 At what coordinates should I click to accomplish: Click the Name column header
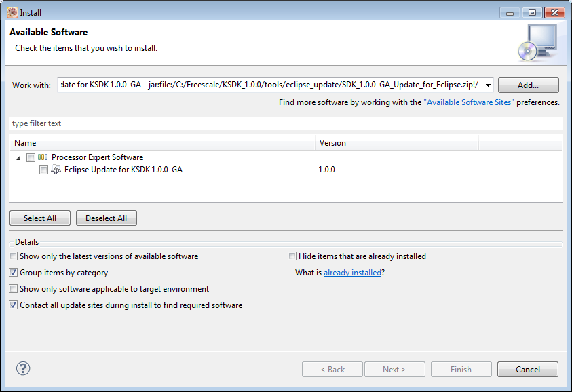[163, 143]
